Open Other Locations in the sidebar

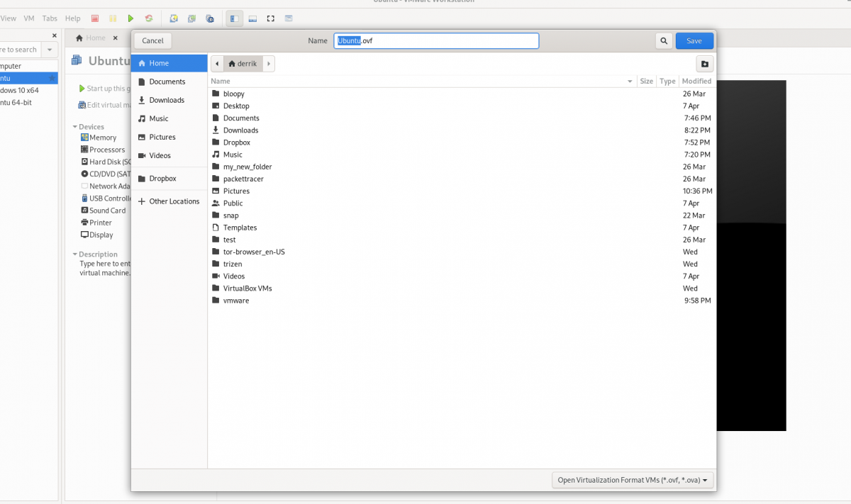pos(169,201)
